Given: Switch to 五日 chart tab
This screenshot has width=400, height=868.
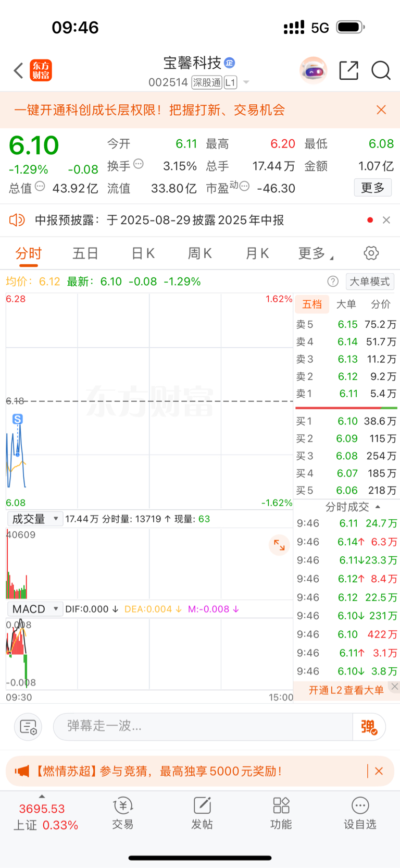Looking at the screenshot, I should 85,253.
